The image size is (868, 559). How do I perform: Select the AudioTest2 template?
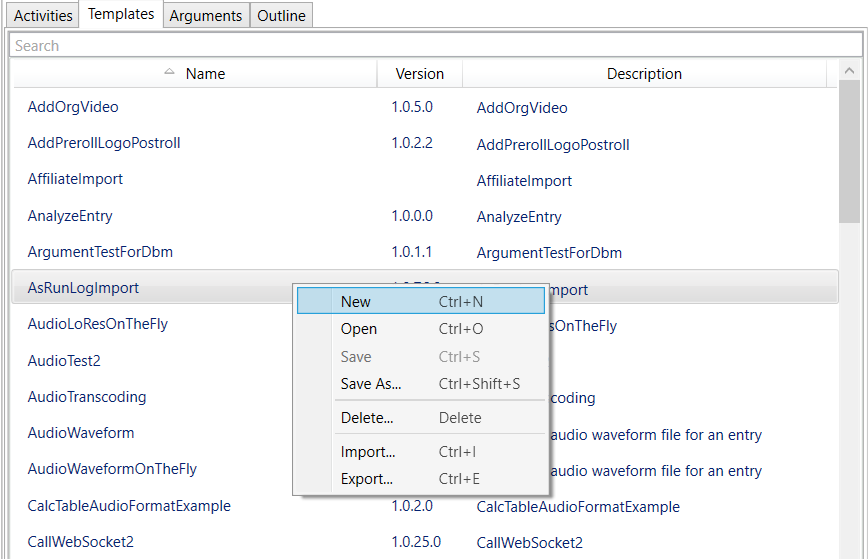pos(64,361)
